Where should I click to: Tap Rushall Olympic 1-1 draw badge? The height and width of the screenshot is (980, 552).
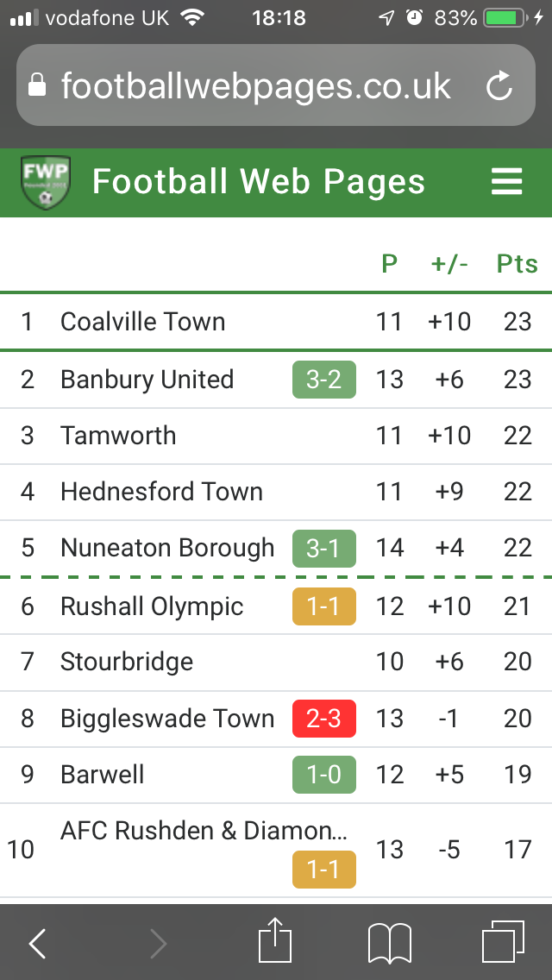click(323, 606)
